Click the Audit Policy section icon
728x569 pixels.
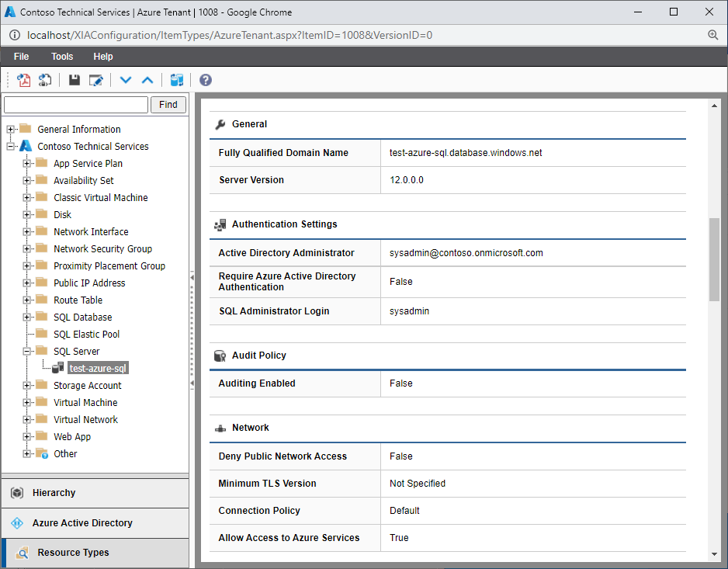click(220, 356)
